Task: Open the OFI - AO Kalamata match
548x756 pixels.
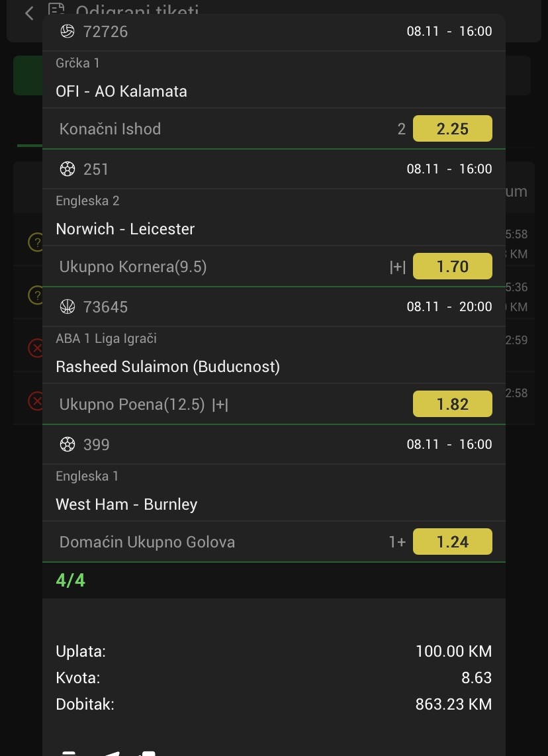Action: coord(121,91)
